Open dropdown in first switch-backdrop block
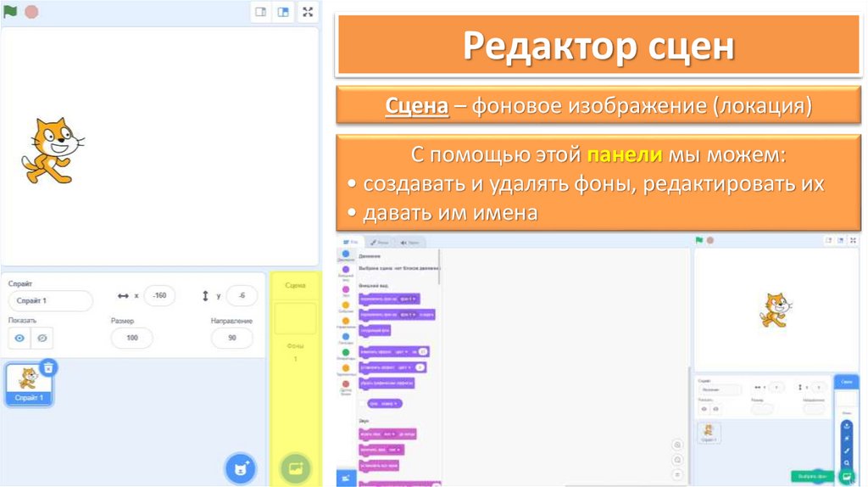Image resolution: width=868 pixels, height=487 pixels. pyautogui.click(x=408, y=299)
